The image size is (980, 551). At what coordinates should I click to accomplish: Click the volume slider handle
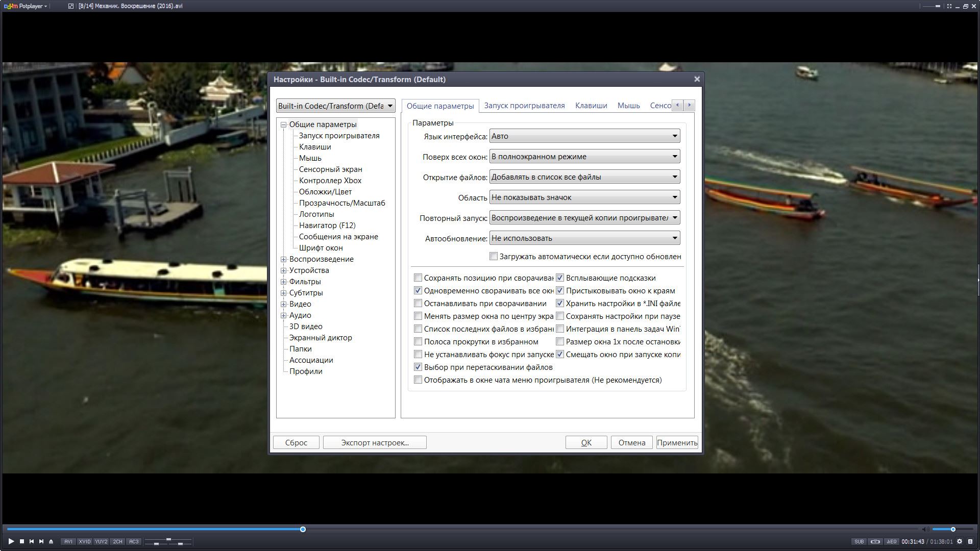click(x=952, y=530)
